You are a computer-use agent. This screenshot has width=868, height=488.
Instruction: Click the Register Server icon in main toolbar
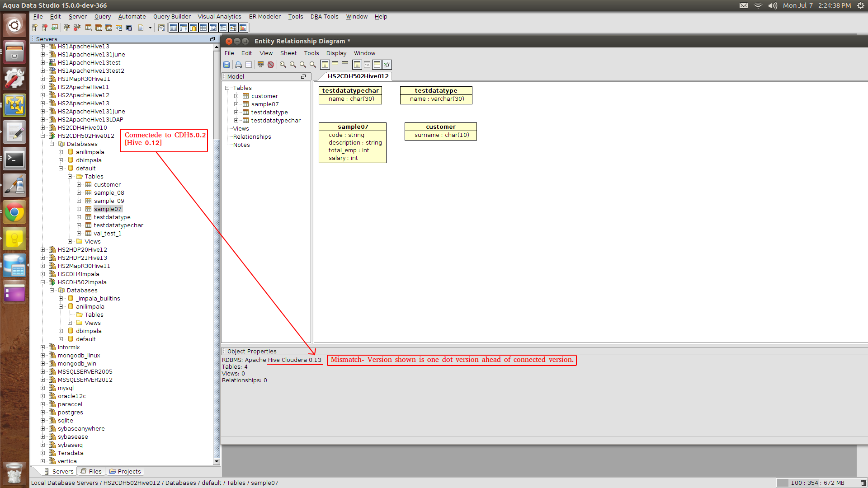click(34, 28)
